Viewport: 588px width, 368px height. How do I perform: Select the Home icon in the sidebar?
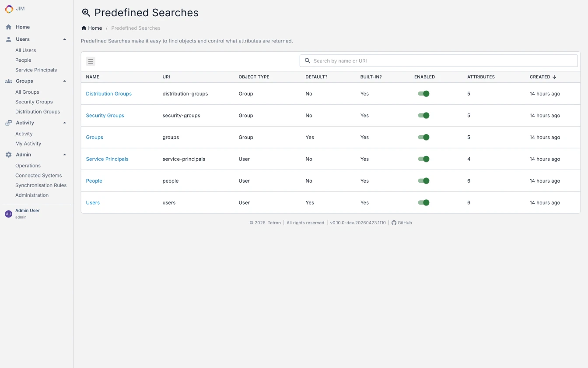click(8, 27)
